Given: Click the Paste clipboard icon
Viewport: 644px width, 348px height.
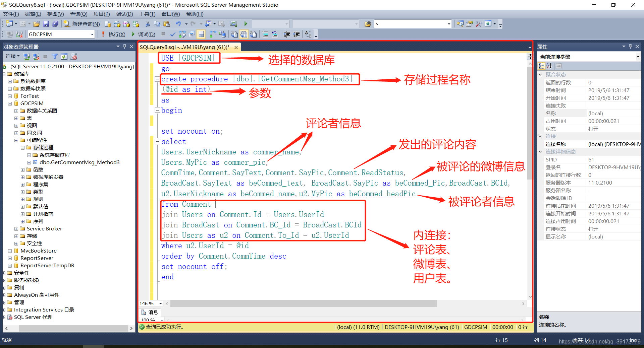Looking at the screenshot, I should pyautogui.click(x=166, y=24).
